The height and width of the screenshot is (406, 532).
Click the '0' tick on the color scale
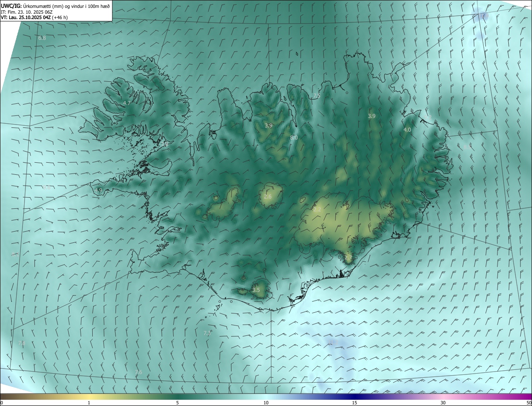click(x=2, y=403)
